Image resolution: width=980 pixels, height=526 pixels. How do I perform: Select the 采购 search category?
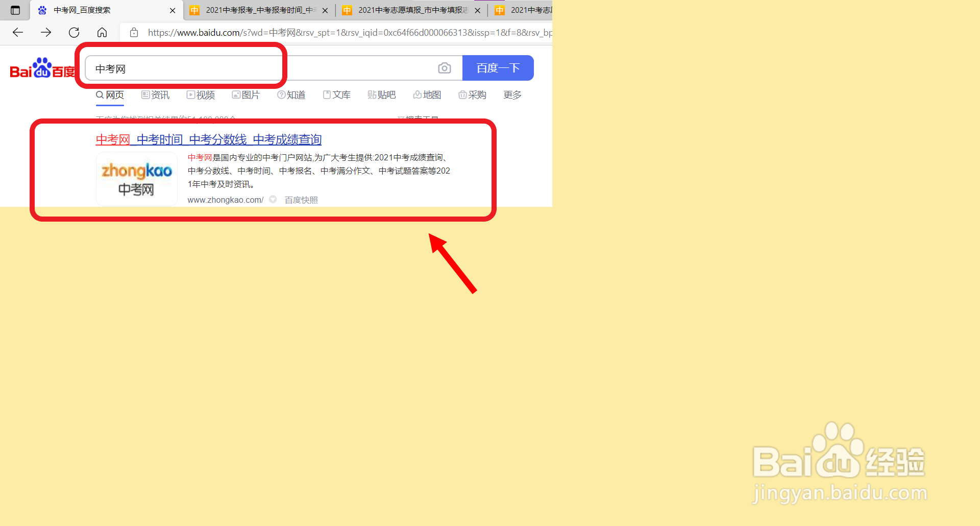pyautogui.click(x=473, y=95)
